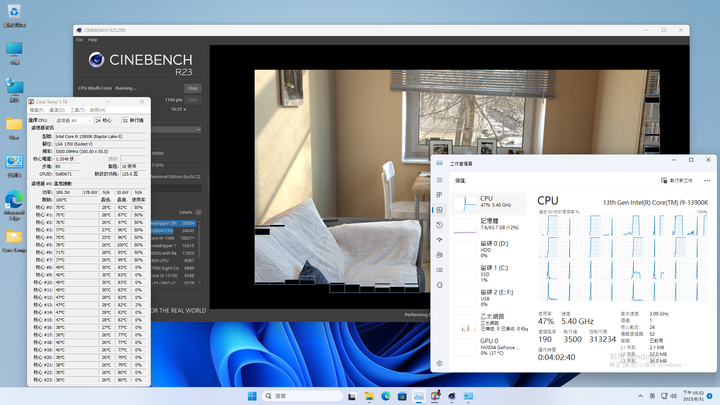Open the Core Temp folder on desktop
Viewport: 720px width, 405px height.
pyautogui.click(x=14, y=241)
